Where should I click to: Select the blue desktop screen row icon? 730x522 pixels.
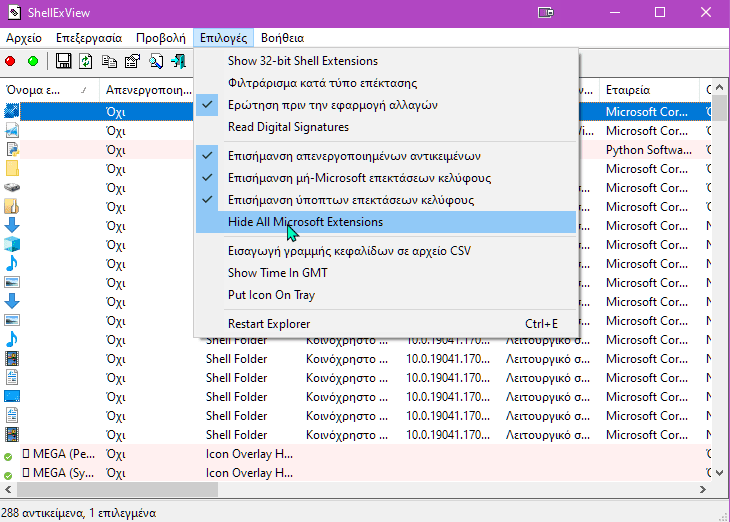click(x=12, y=396)
